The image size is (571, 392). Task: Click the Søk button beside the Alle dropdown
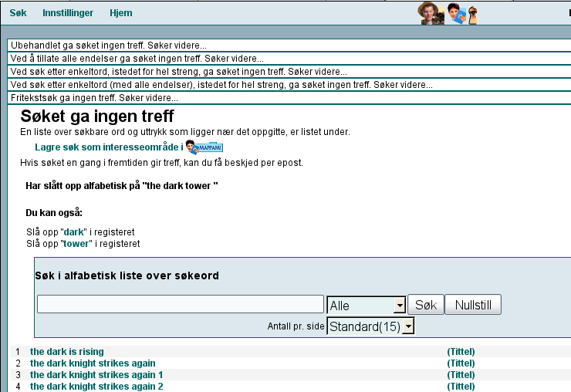(x=426, y=305)
